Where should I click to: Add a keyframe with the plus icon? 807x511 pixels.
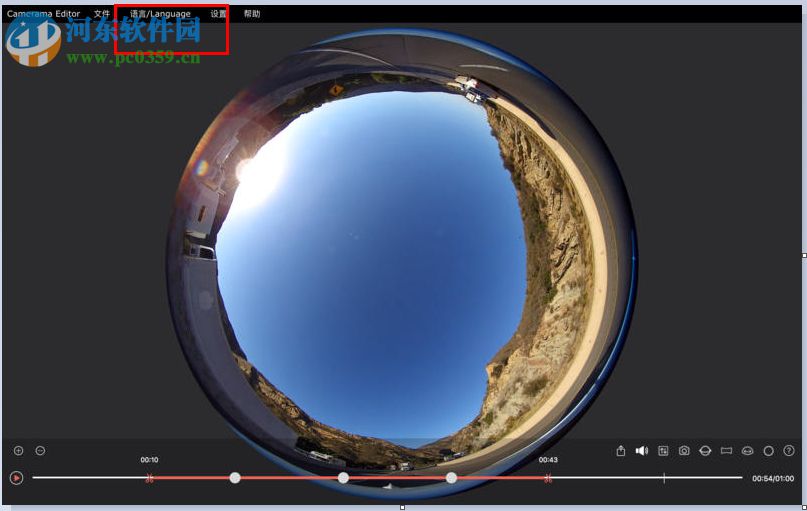(x=19, y=451)
